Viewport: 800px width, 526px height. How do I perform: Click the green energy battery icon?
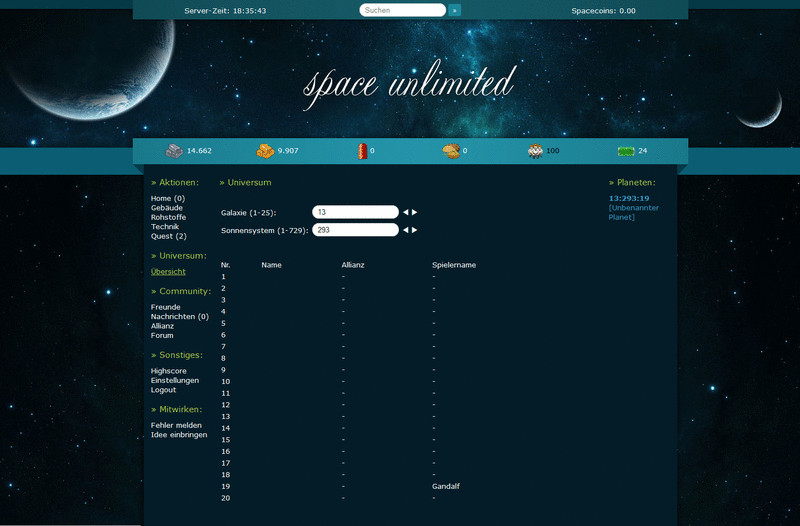click(x=626, y=151)
